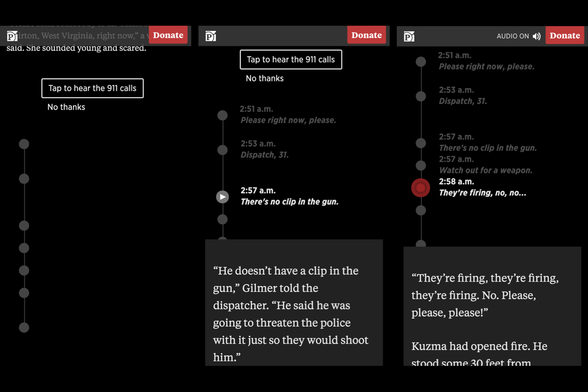Select 2:51 a.m. dot in middle screen
Screen dimensions: 588x392
(223, 115)
